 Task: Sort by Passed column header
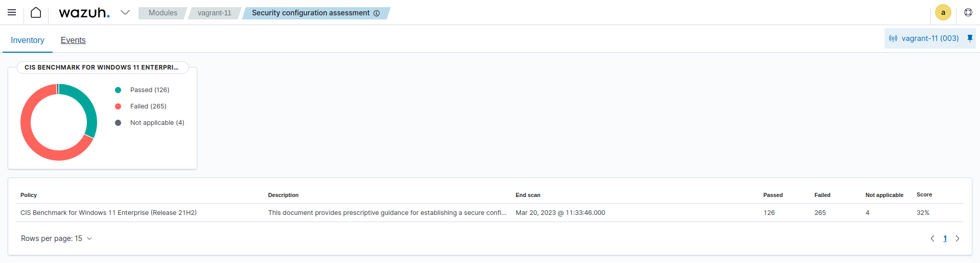(773, 195)
